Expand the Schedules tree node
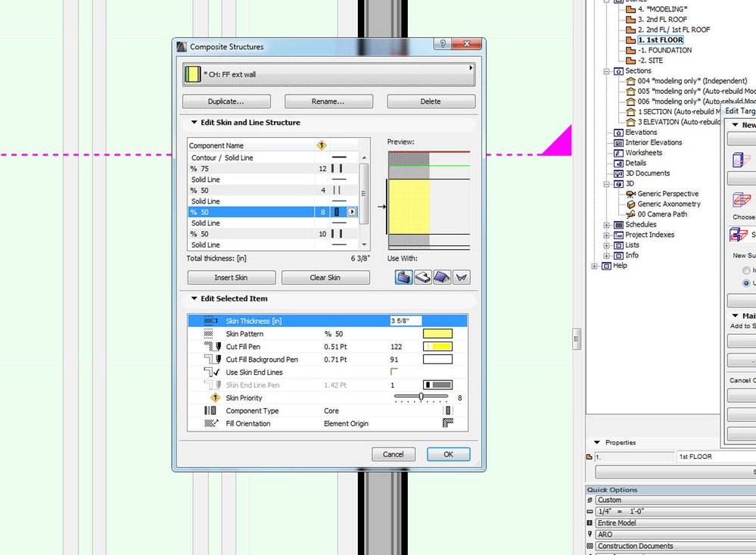The image size is (756, 555). click(606, 225)
